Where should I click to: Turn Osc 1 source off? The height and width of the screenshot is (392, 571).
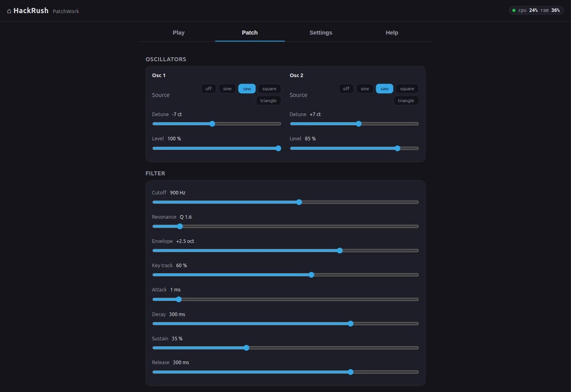209,88
